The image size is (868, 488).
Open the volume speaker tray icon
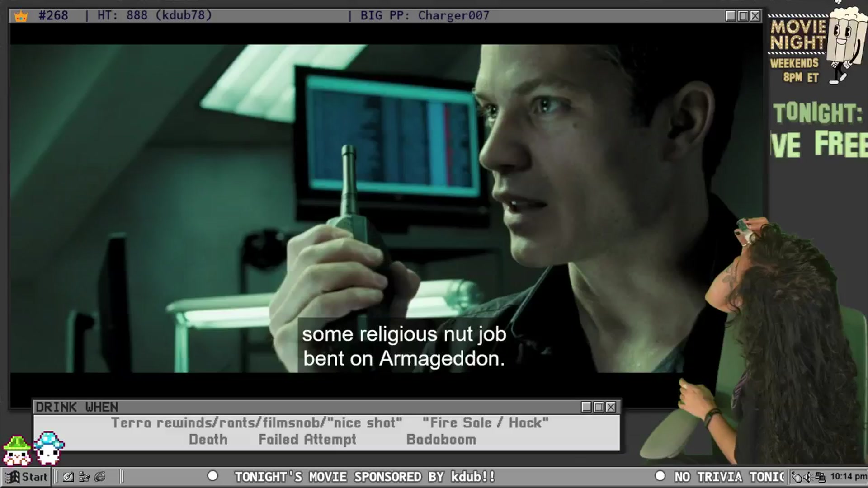coord(808,477)
